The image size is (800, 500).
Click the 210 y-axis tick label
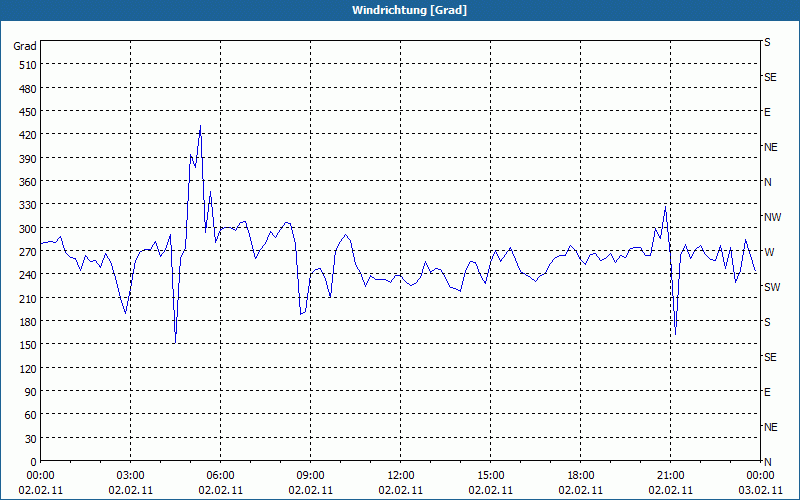pos(28,299)
